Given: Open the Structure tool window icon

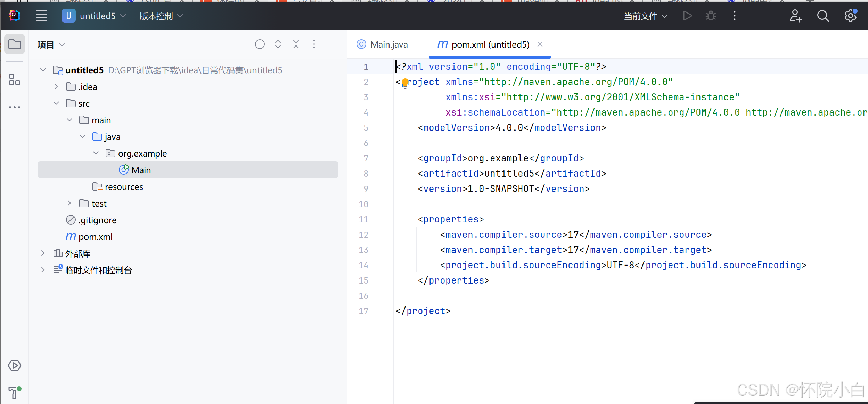Looking at the screenshot, I should (x=15, y=79).
